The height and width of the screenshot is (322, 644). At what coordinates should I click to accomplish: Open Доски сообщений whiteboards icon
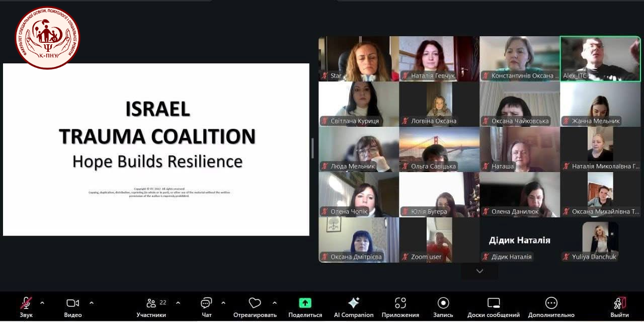[494, 303]
